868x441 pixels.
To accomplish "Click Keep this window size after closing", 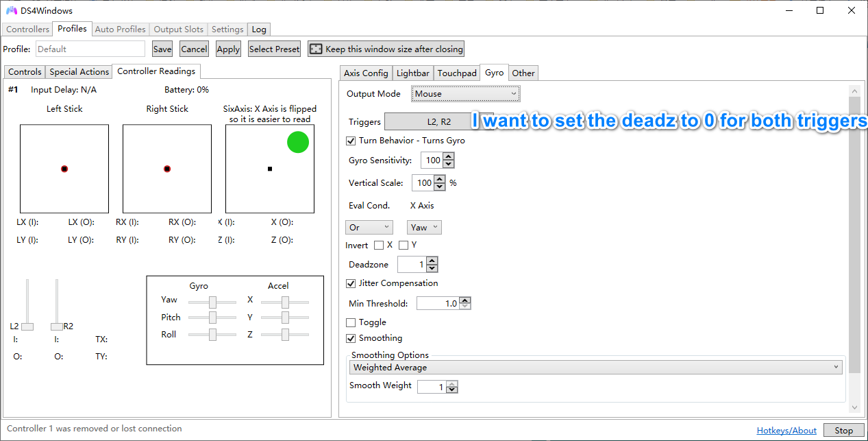I will [x=386, y=49].
